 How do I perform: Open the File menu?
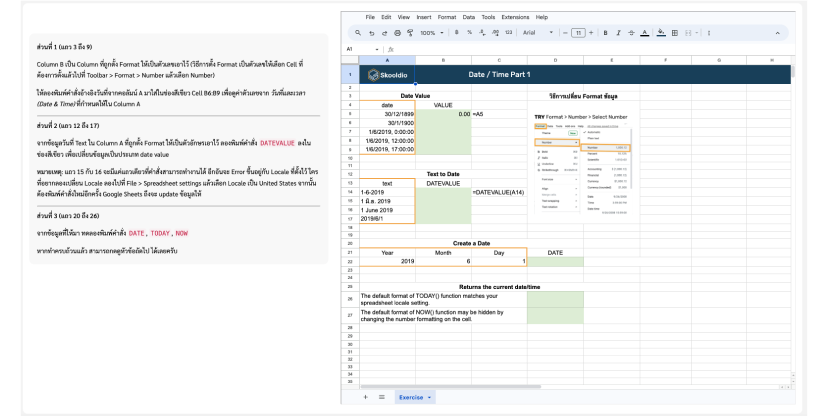pos(370,17)
